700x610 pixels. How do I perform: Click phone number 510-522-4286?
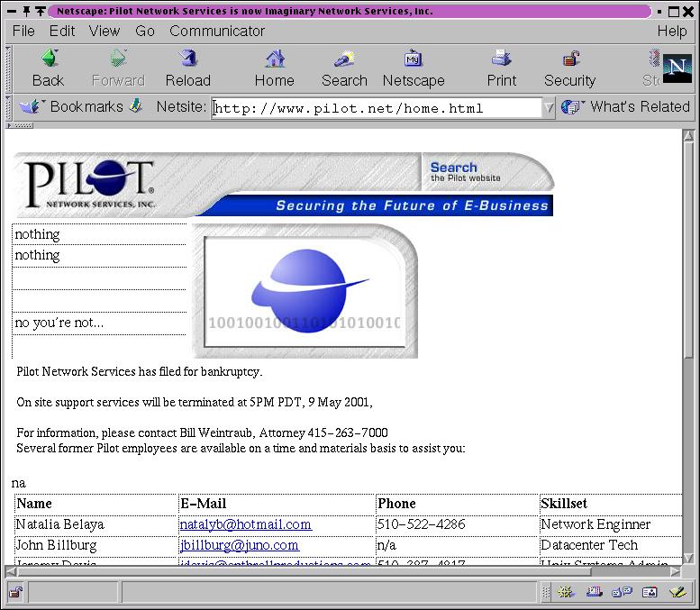coord(421,524)
